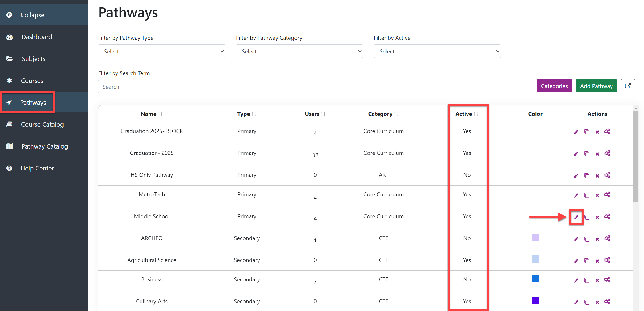This screenshot has height=311, width=644.
Task: Open the Filter by Active dropdown
Action: (x=437, y=51)
